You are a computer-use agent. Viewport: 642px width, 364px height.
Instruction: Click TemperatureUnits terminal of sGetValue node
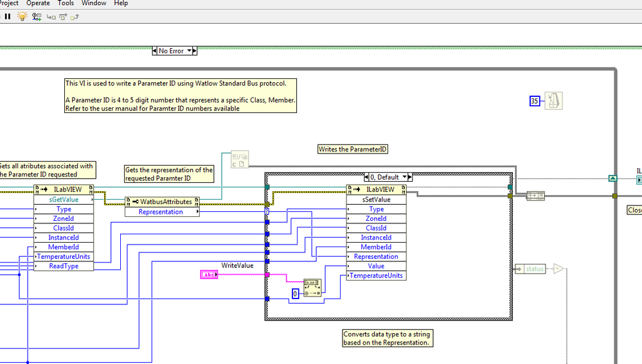click(x=64, y=256)
